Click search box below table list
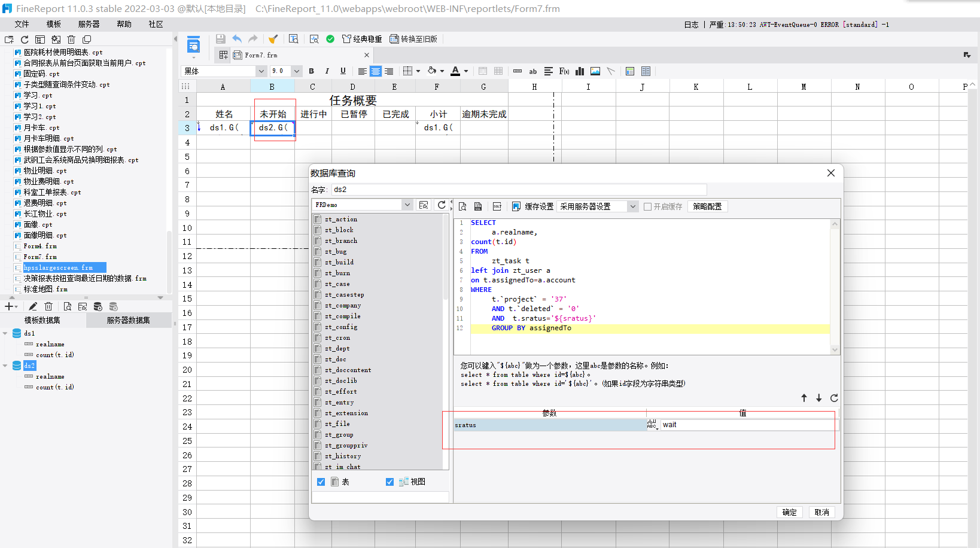Viewport: 980px width, 548px height. point(381,497)
